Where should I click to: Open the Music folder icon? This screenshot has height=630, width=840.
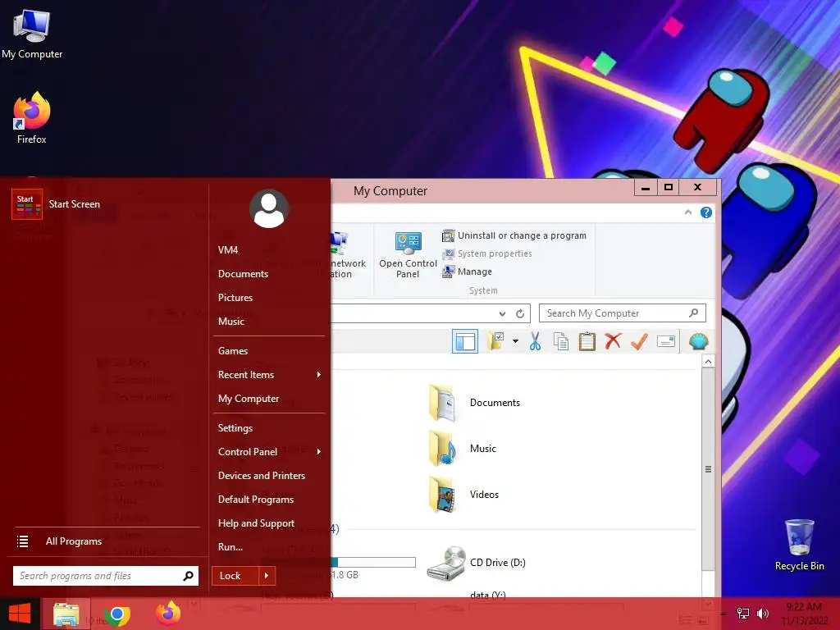[442, 449]
